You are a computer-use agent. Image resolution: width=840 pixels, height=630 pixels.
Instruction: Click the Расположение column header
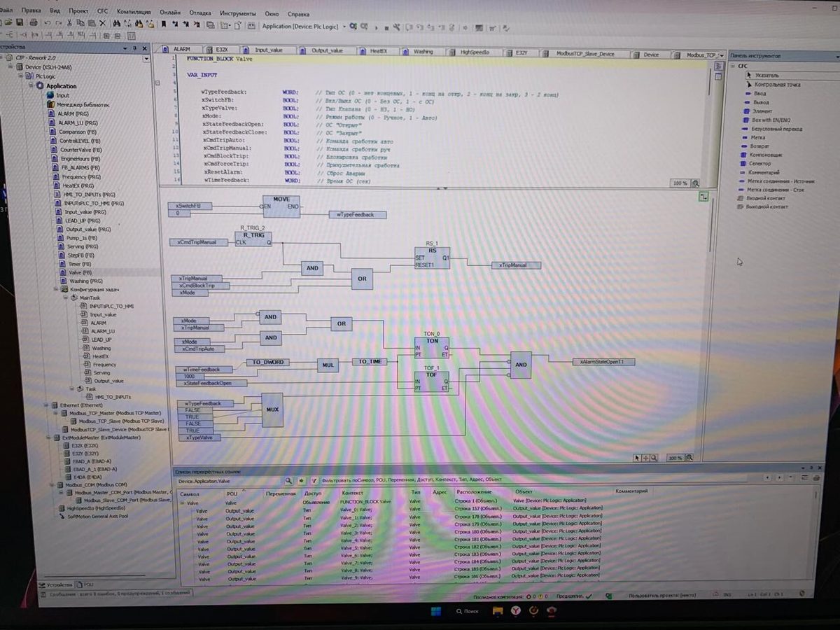[x=473, y=493]
